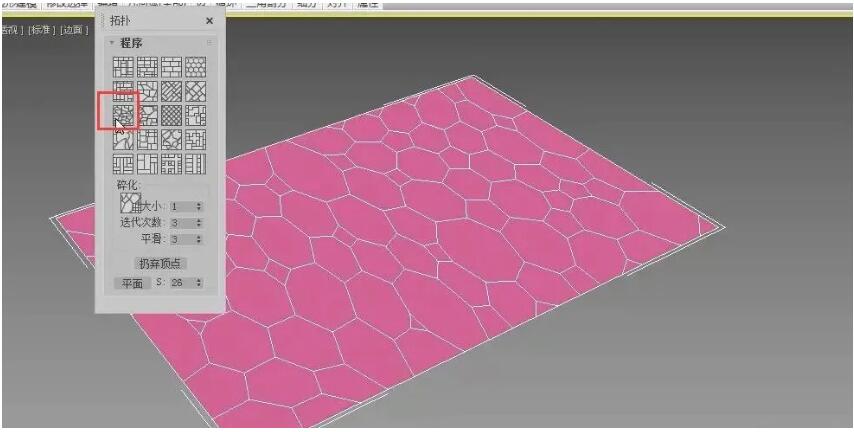
Task: Adjust the 迭代次数 spinner arrows
Action: [199, 222]
